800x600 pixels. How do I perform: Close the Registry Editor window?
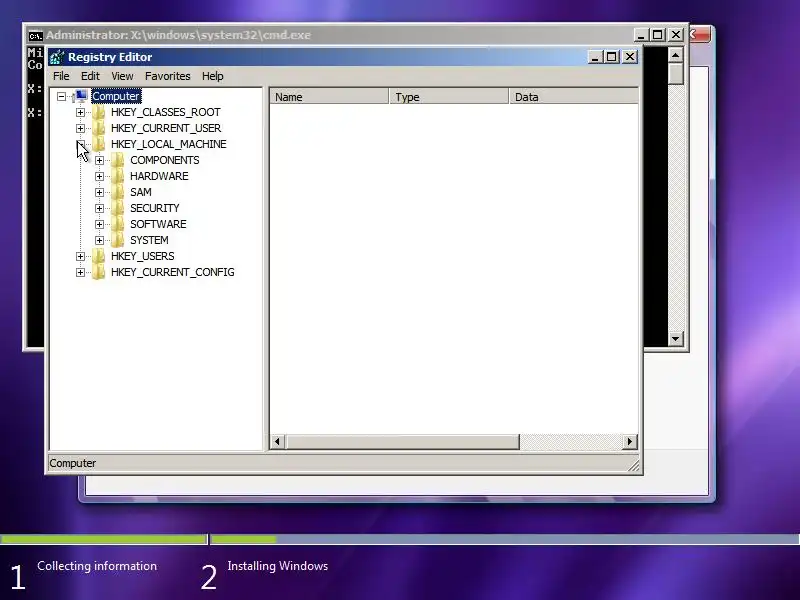coord(630,57)
